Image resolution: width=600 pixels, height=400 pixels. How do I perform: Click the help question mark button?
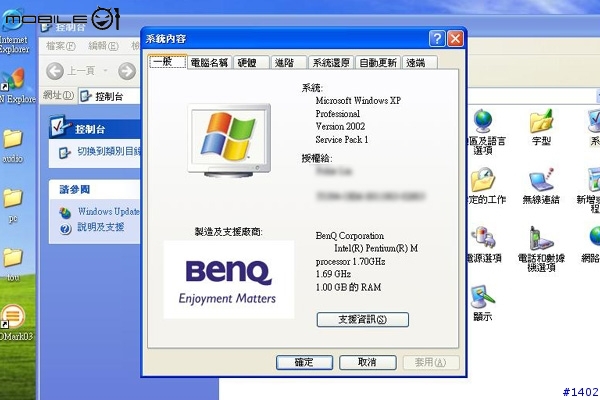point(437,39)
